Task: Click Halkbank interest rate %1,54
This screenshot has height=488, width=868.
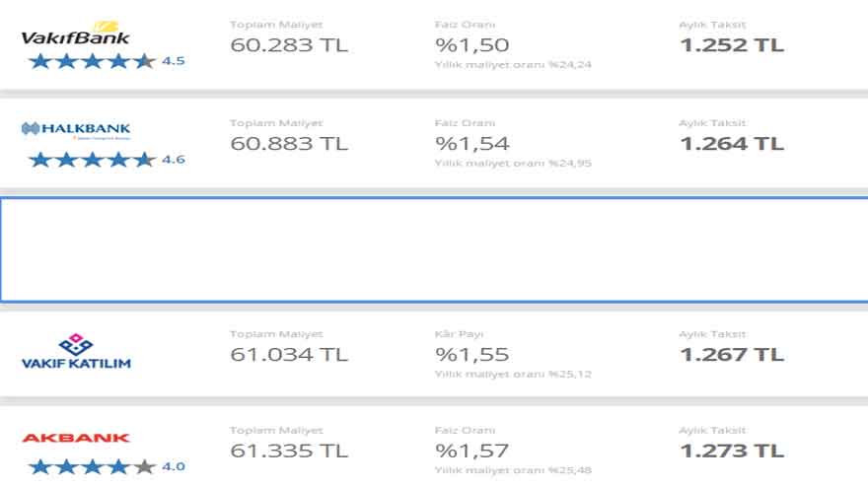Action: click(x=472, y=143)
